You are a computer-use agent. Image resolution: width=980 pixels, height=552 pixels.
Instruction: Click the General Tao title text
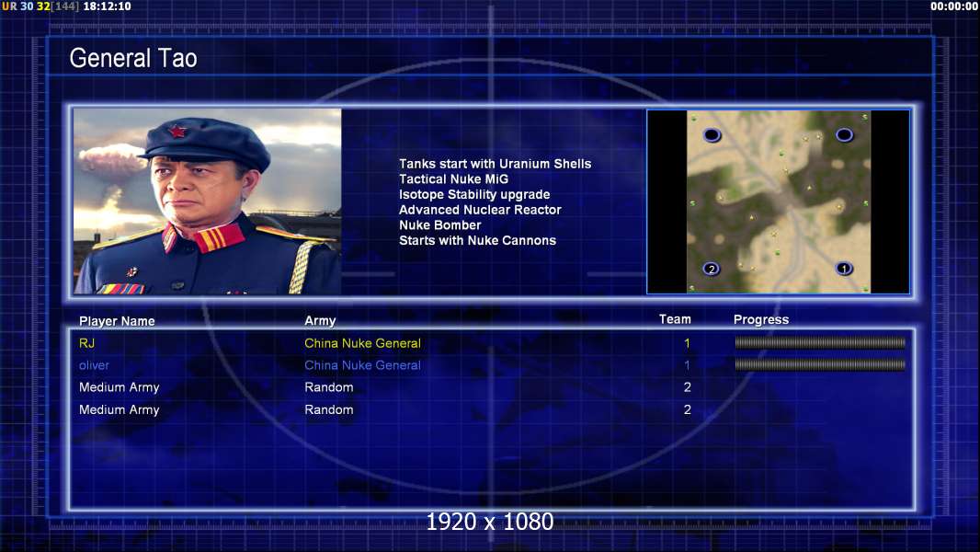(x=133, y=58)
